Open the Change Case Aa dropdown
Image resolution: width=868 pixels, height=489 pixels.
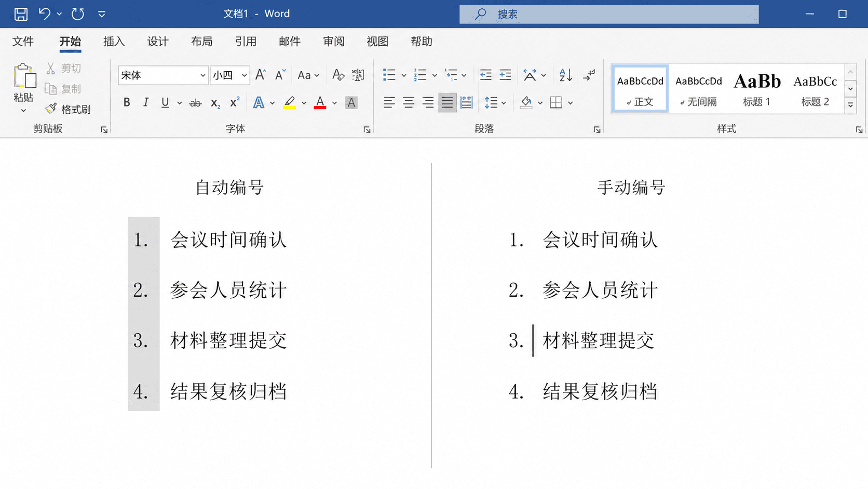308,75
